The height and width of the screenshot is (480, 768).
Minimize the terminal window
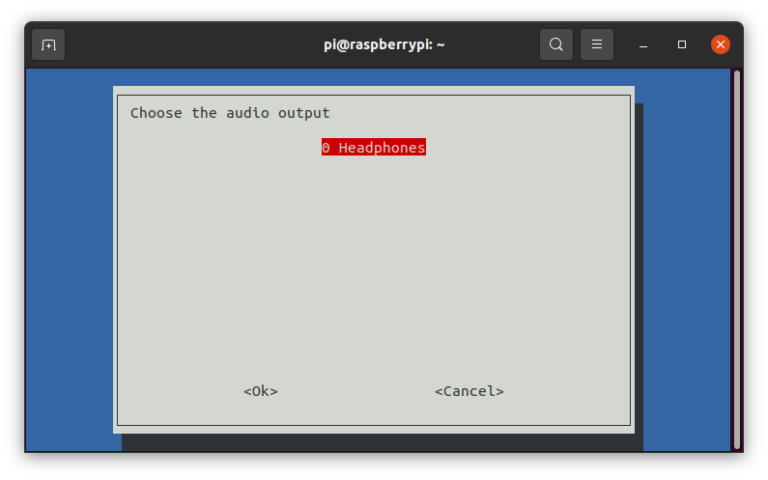point(644,45)
